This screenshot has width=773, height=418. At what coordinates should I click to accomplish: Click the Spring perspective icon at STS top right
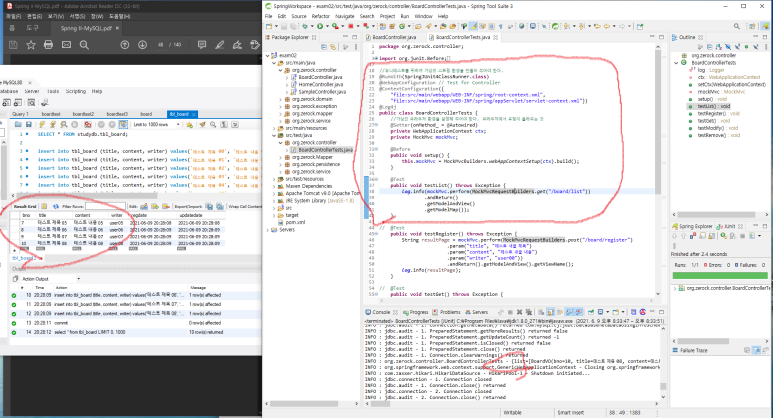tap(765, 26)
